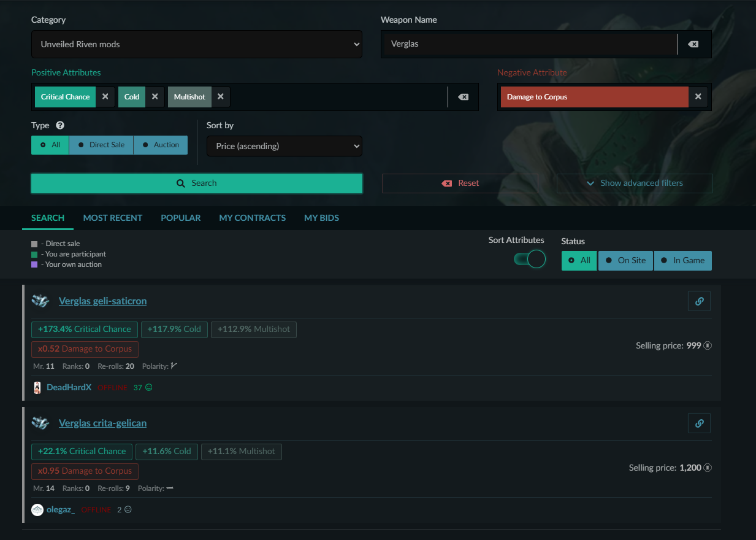This screenshot has width=756, height=540.
Task: Click DeadHardX reputation smiley icon
Action: pos(148,387)
